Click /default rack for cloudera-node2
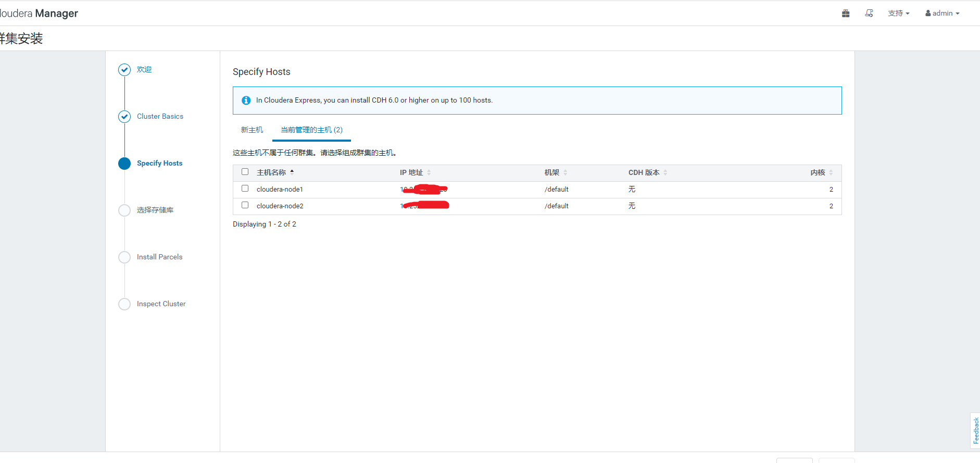This screenshot has width=980, height=463. [556, 206]
